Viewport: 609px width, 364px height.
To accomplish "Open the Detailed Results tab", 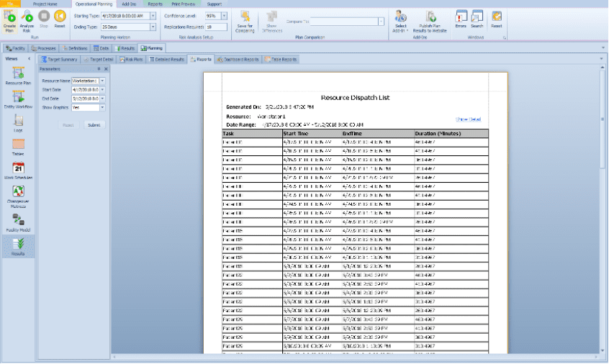I will click(x=166, y=60).
